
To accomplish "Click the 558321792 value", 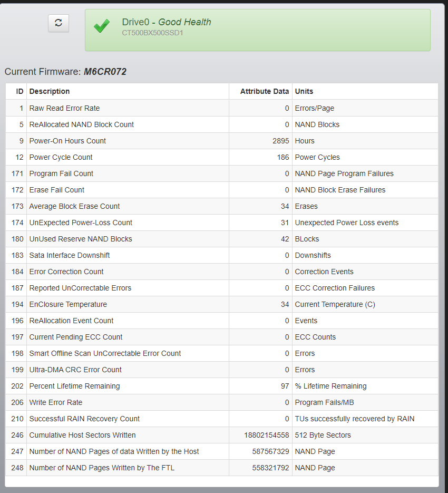I will (x=271, y=468).
